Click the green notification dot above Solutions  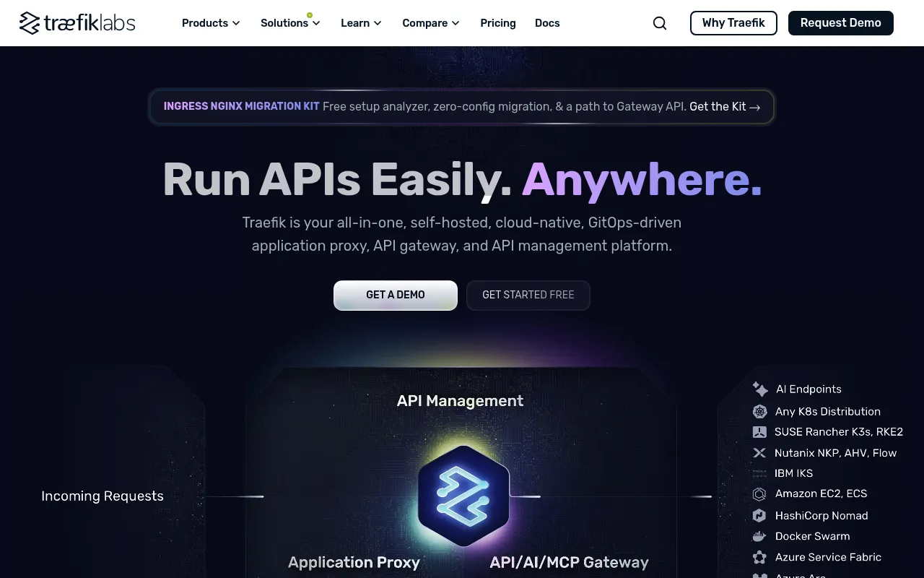tap(310, 14)
